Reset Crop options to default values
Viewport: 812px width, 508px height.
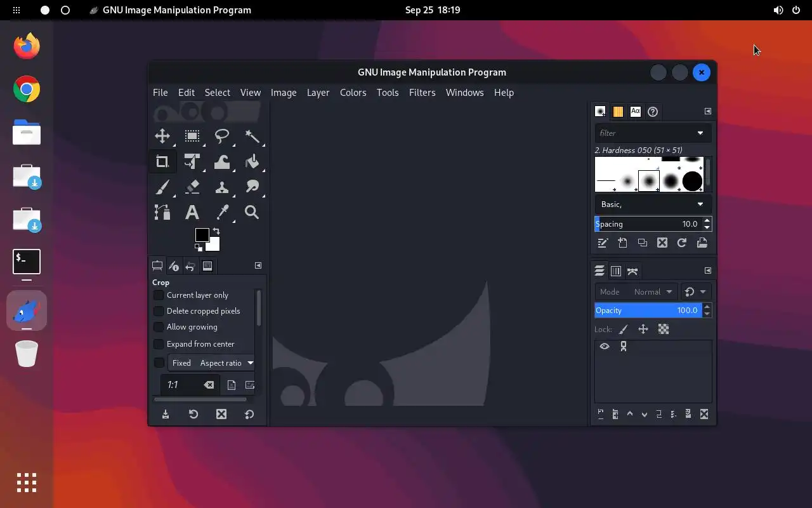[249, 414]
